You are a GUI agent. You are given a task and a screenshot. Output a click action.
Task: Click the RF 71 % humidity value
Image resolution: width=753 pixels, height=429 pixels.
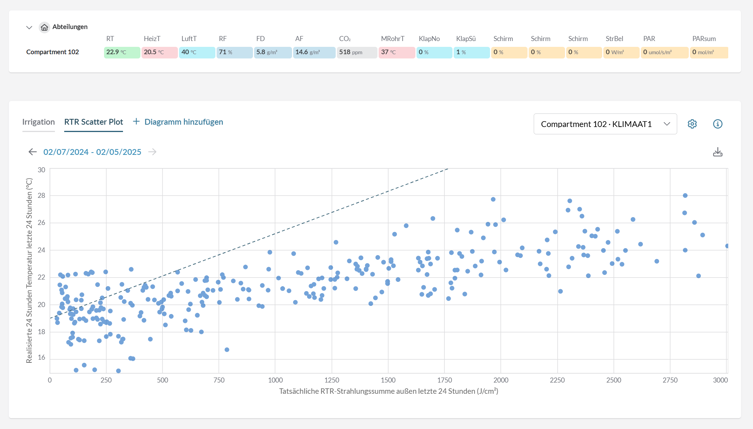tap(234, 52)
